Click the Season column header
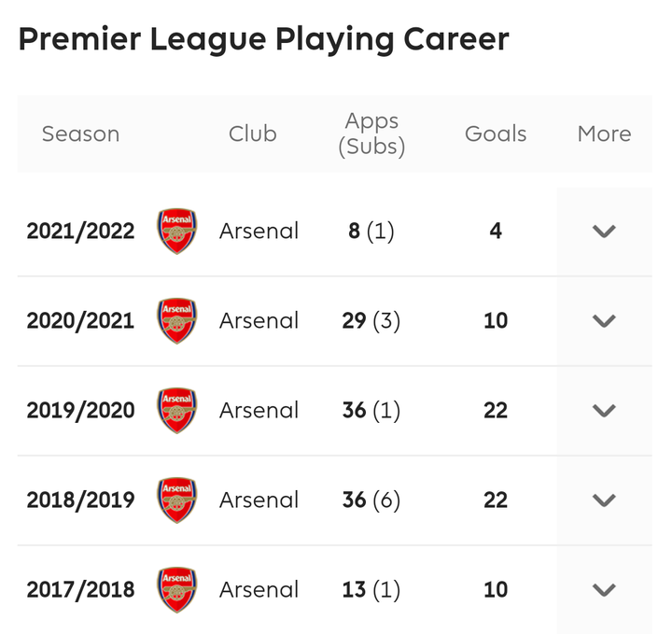The width and height of the screenshot is (672, 634). click(80, 134)
